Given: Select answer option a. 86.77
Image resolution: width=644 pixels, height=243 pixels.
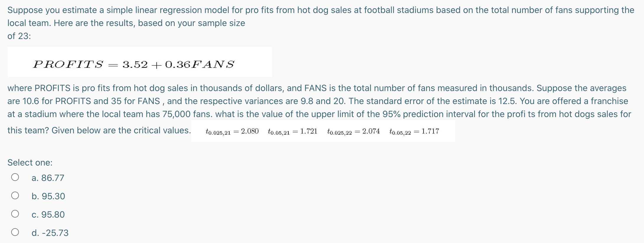Looking at the screenshot, I should 48,178.
